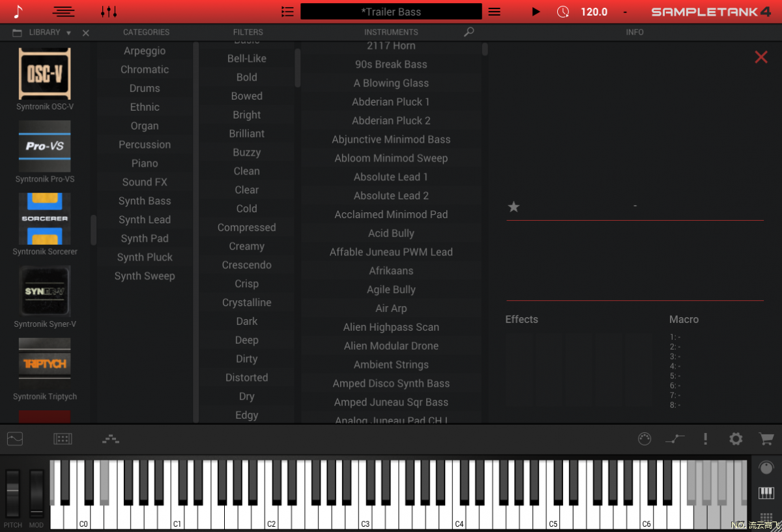Choose the Chromatic category
Viewport: 782px width, 532px height.
(145, 70)
